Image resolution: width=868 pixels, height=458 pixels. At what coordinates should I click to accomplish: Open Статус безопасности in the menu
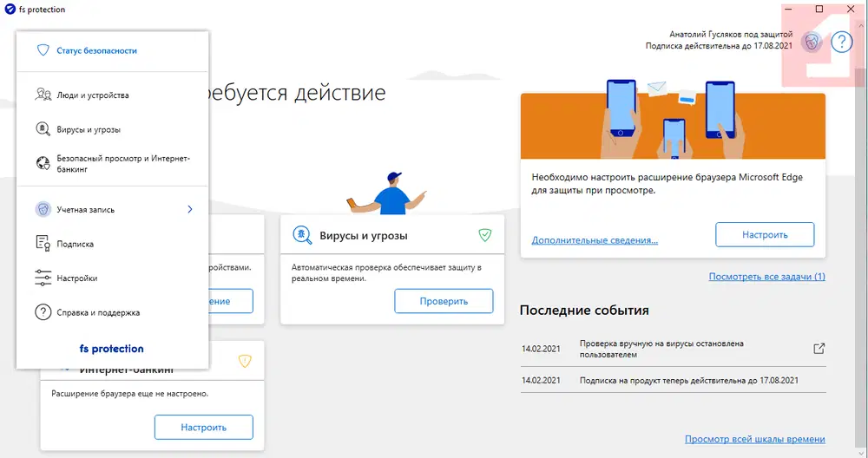click(x=112, y=50)
